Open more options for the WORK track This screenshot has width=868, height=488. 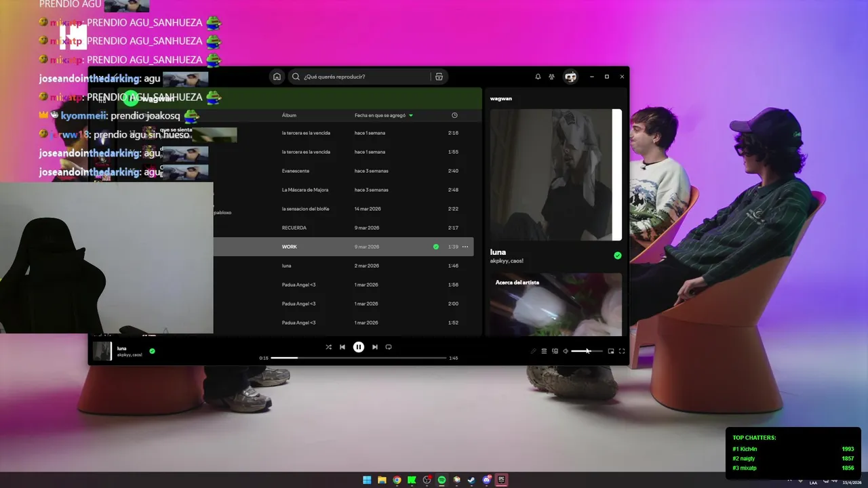465,247
